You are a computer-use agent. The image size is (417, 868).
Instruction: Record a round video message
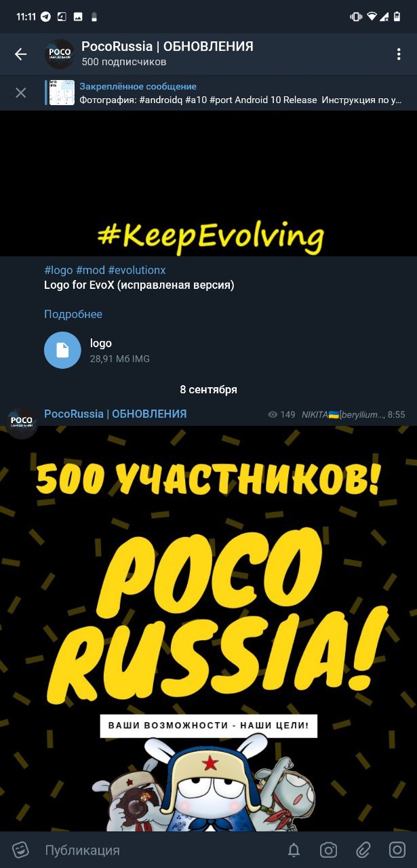397,850
